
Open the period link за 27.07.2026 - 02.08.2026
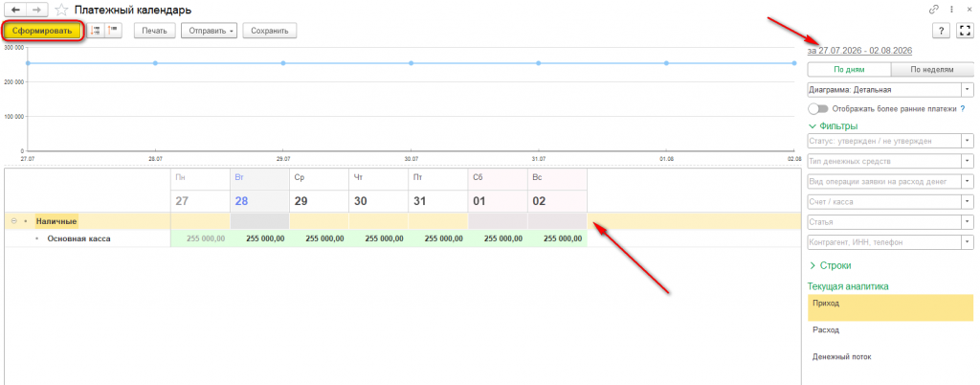click(860, 50)
